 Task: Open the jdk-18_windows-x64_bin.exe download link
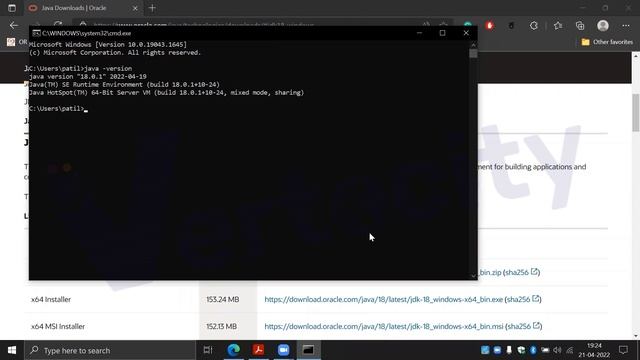(x=383, y=299)
